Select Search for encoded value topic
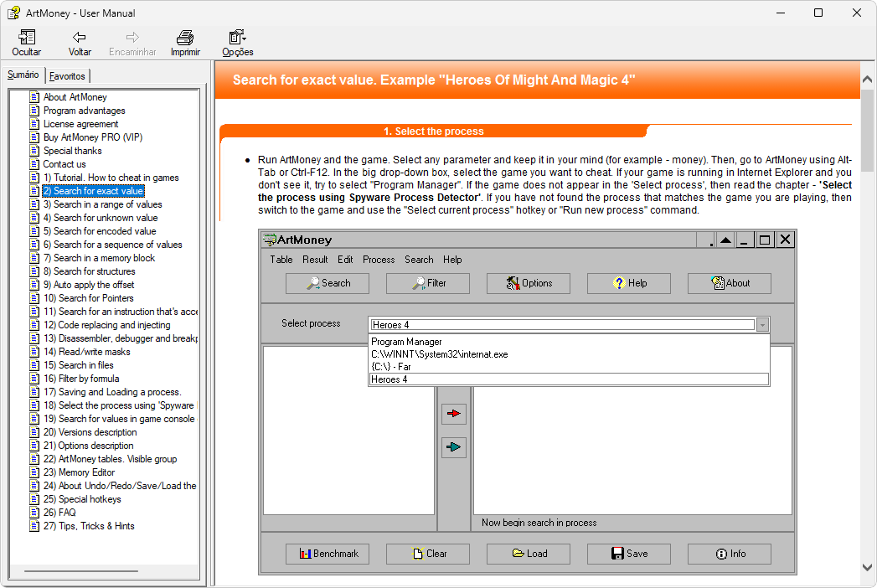The width and height of the screenshot is (877, 588). (101, 231)
